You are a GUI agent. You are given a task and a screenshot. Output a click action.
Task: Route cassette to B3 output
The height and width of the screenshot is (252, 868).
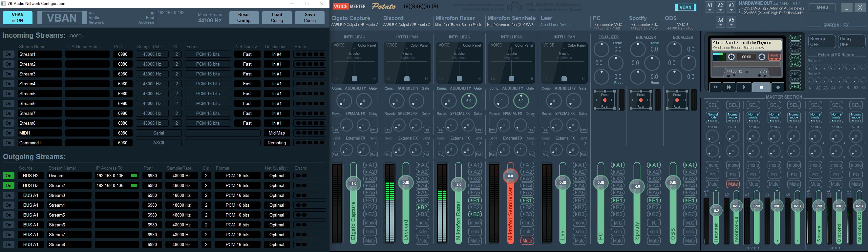coord(795,87)
